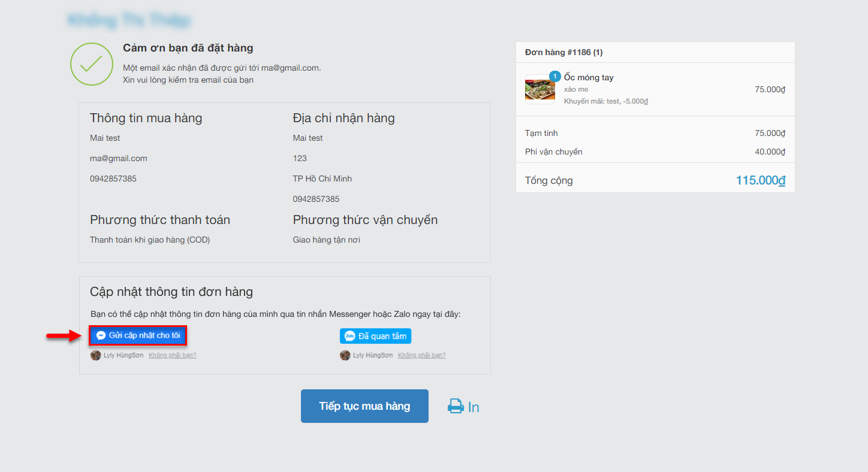The image size is (868, 472).
Task: Click the 115.000đ total amount
Action: click(x=760, y=180)
